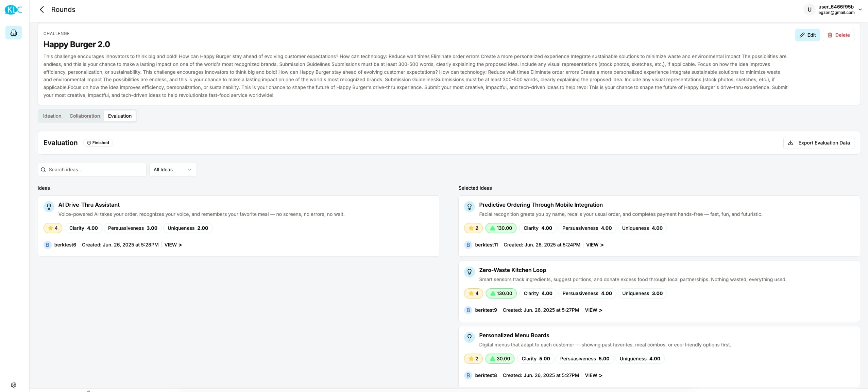The width and height of the screenshot is (868, 392).
Task: Open VIEW link for Predictive Ordering idea
Action: 595,245
